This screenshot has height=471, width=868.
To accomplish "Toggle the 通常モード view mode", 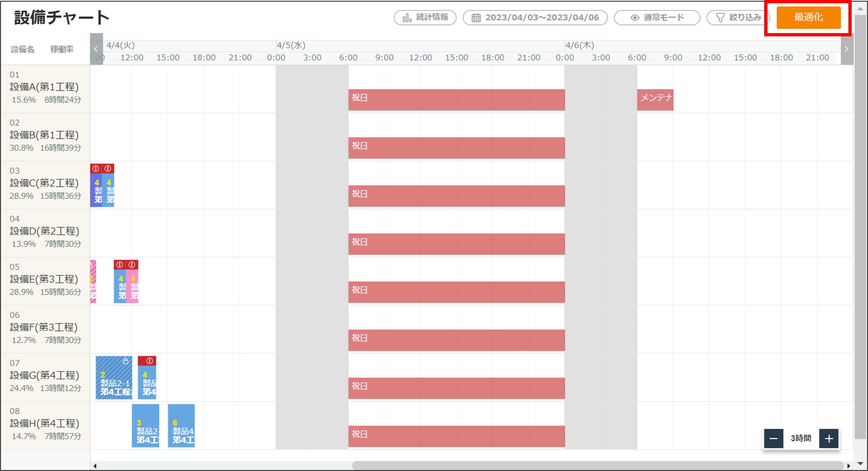I will point(657,17).
